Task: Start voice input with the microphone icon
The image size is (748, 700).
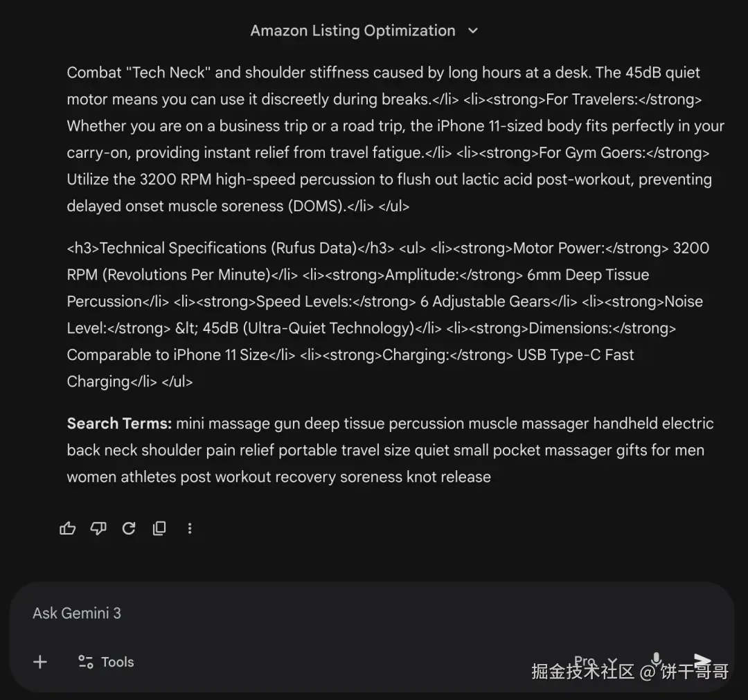Action: pos(657,660)
